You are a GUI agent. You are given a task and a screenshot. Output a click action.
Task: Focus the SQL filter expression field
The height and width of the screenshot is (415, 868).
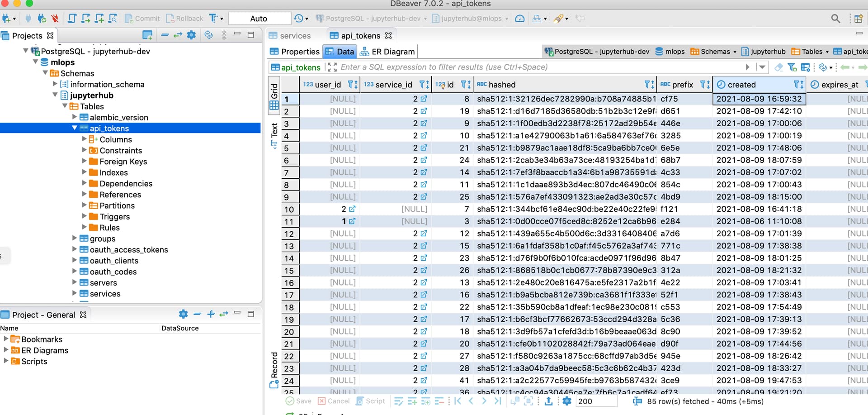click(x=542, y=67)
